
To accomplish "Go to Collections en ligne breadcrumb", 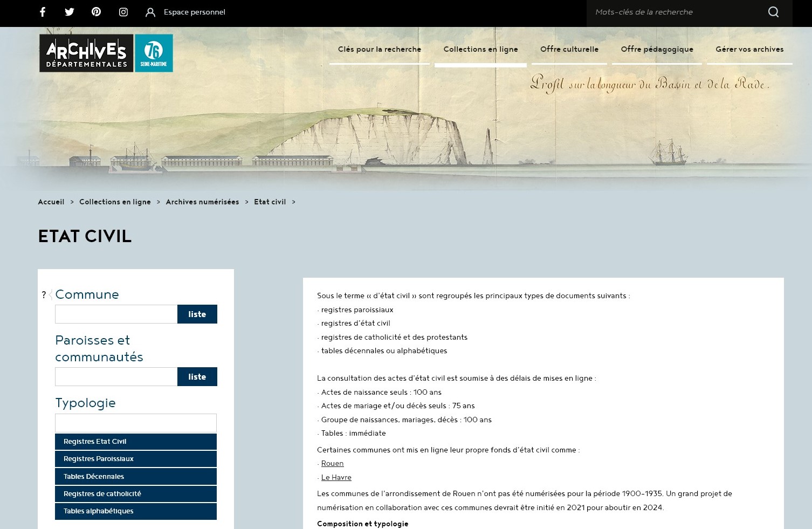I will point(115,202).
